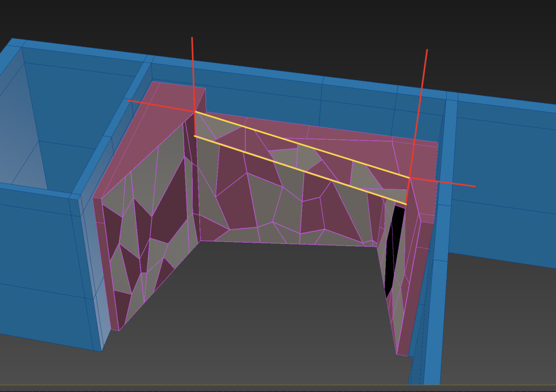Click the left vertical red axis line
The height and width of the screenshot is (392, 556).
pyautogui.click(x=193, y=73)
